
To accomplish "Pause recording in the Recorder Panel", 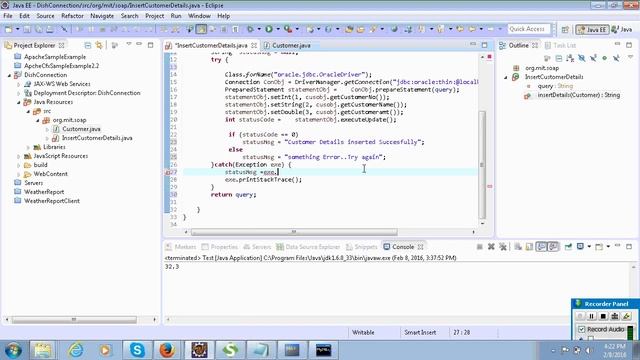I will point(591,316).
